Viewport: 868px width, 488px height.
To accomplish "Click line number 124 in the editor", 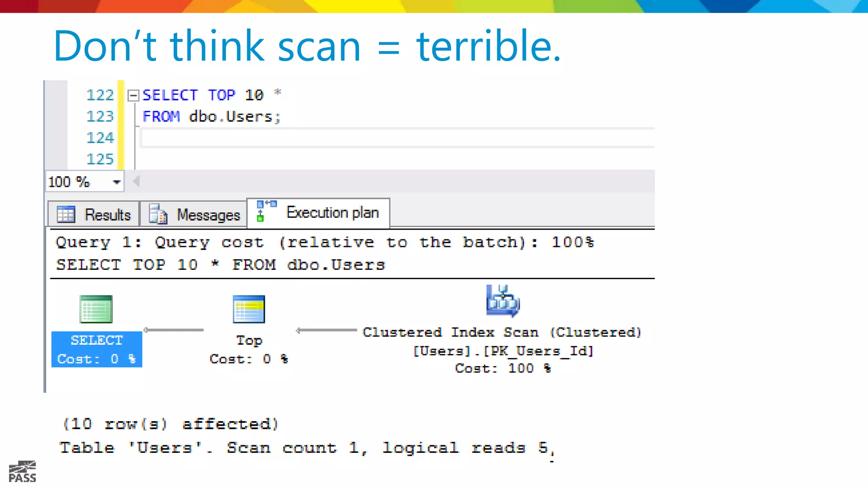I will pyautogui.click(x=100, y=138).
